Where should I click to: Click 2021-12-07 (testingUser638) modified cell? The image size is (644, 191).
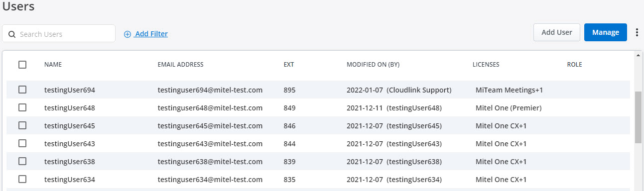[x=394, y=162]
